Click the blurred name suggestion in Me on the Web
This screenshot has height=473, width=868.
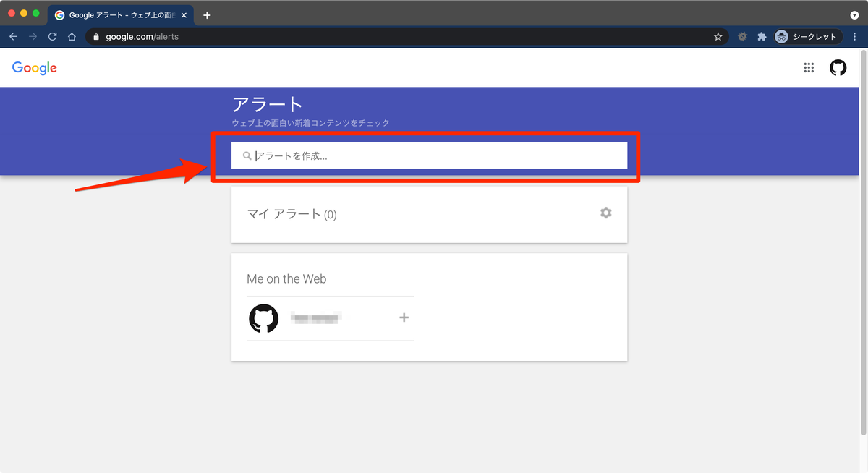315,318
